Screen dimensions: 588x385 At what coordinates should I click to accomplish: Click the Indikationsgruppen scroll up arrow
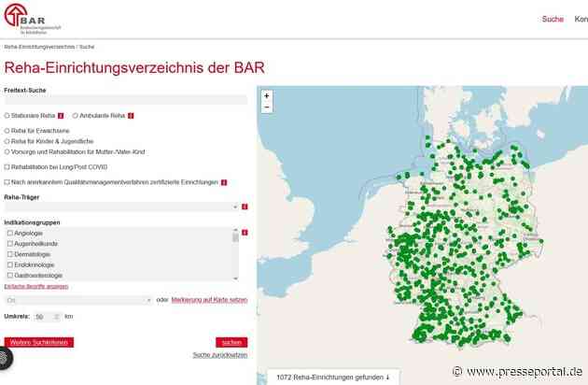[235, 230]
